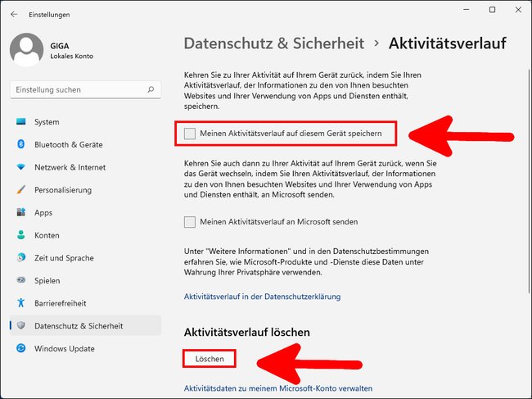The image size is (532, 399).
Task: Click the breadcrumb chevron separator
Action: click(376, 43)
